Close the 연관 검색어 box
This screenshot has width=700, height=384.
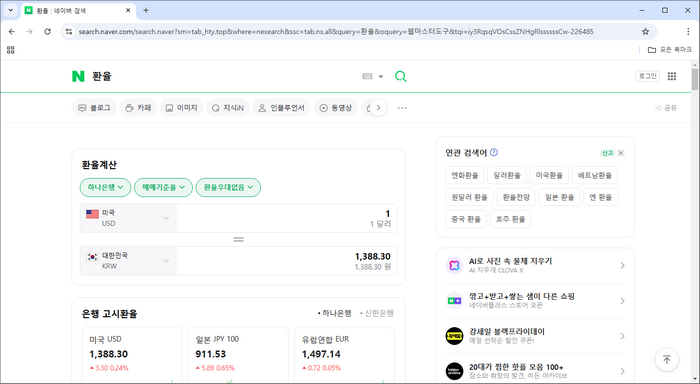[x=621, y=153]
